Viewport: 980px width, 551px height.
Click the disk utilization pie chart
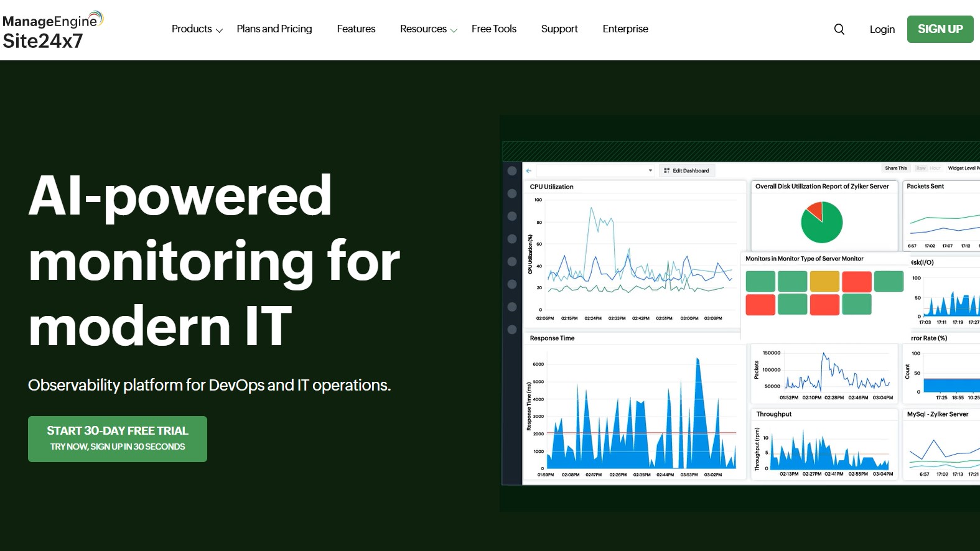[x=821, y=222]
